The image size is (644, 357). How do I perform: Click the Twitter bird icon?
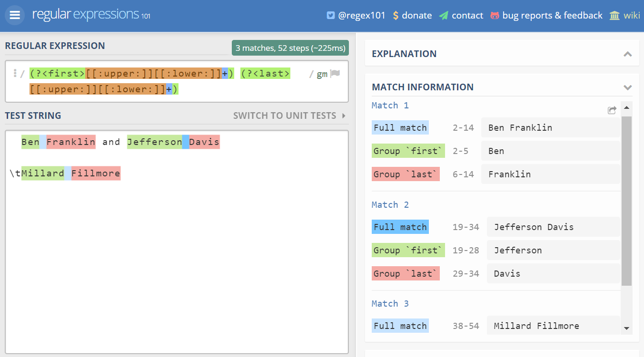coord(331,16)
